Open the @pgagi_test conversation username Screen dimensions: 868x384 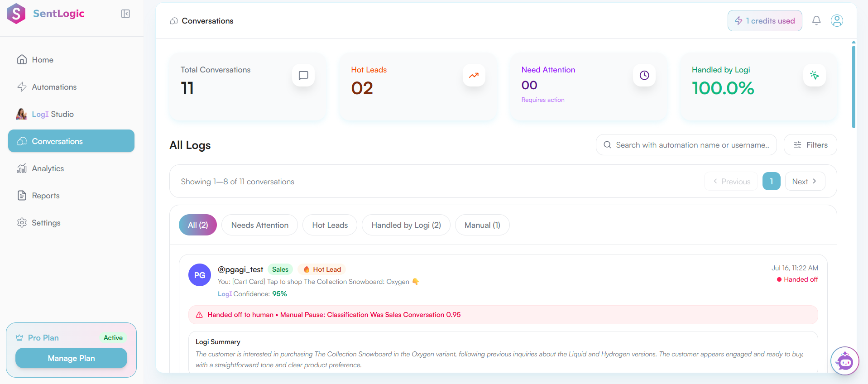click(240, 269)
